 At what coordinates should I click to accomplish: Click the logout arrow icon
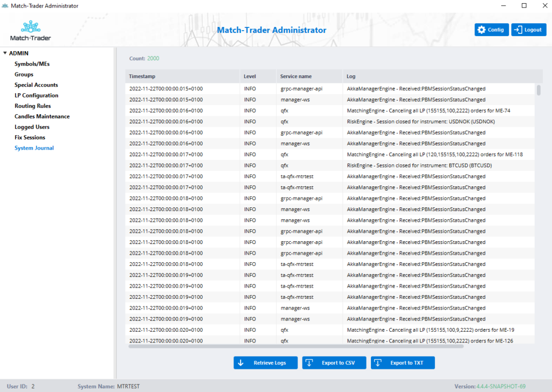coord(518,30)
